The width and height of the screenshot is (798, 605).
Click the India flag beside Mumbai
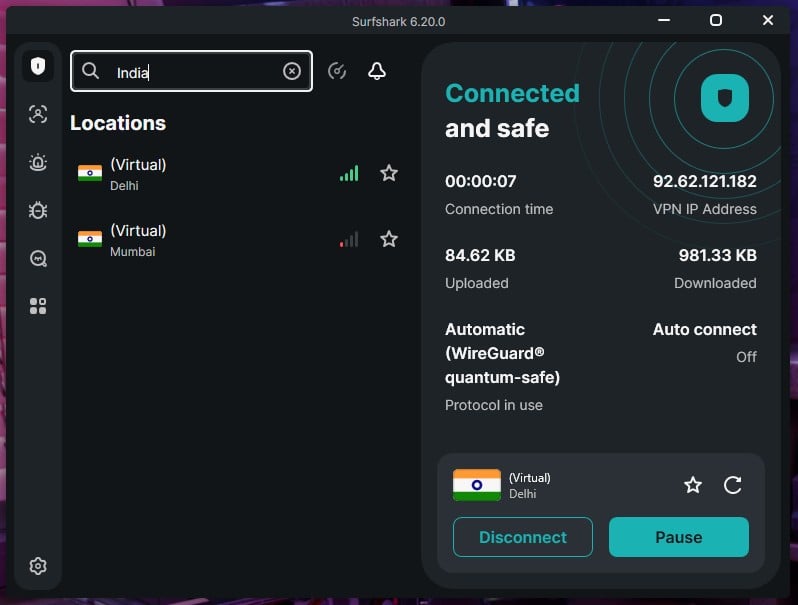[x=90, y=239]
